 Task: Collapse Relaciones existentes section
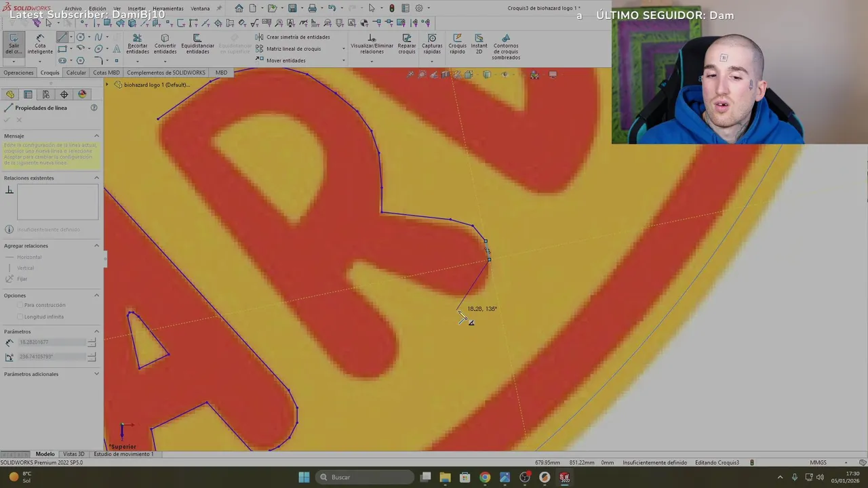(x=96, y=178)
